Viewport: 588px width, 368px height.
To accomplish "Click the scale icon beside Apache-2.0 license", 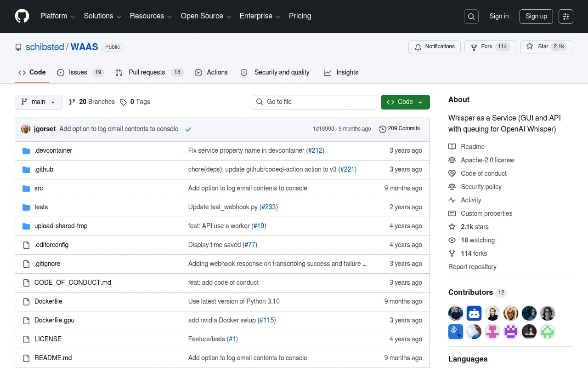I will point(452,160).
